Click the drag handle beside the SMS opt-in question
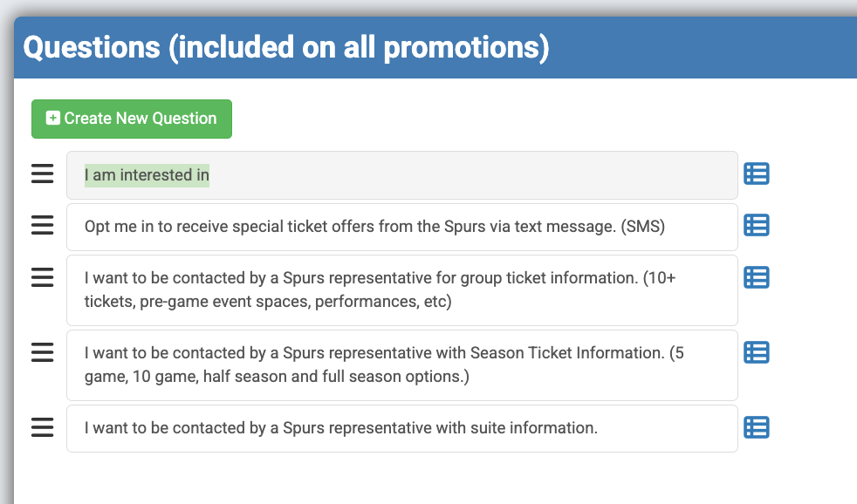857x504 pixels. coord(43,226)
